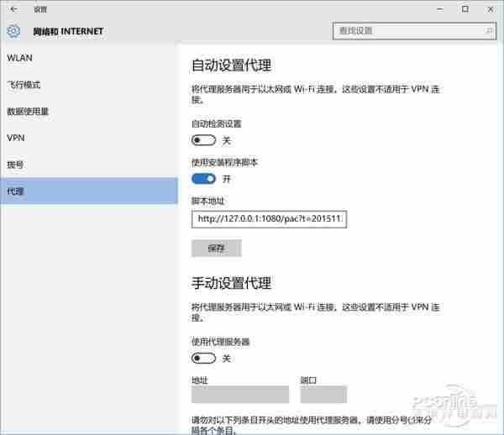The width and height of the screenshot is (504, 435).
Task: Click the 保存 button
Action: pyautogui.click(x=217, y=248)
